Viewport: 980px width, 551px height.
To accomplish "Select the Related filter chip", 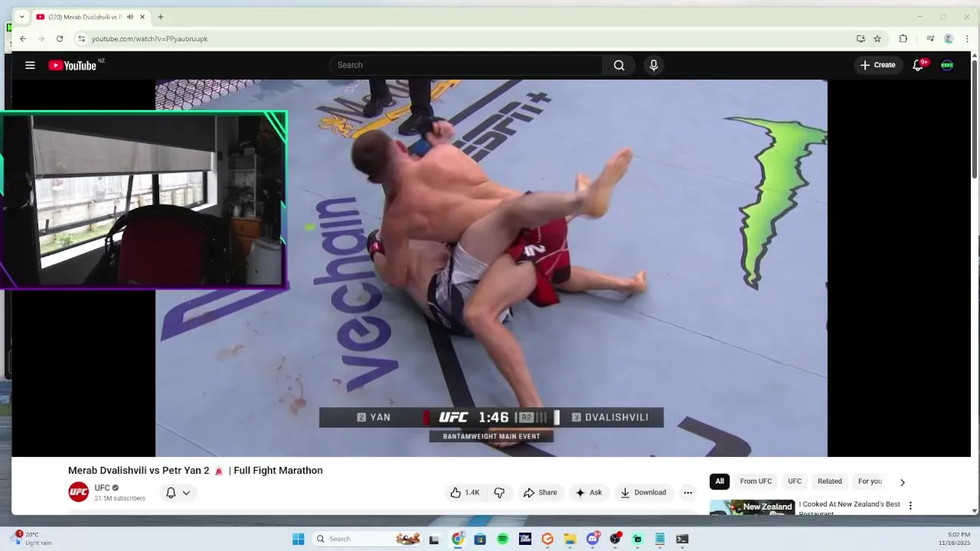I will (x=829, y=481).
